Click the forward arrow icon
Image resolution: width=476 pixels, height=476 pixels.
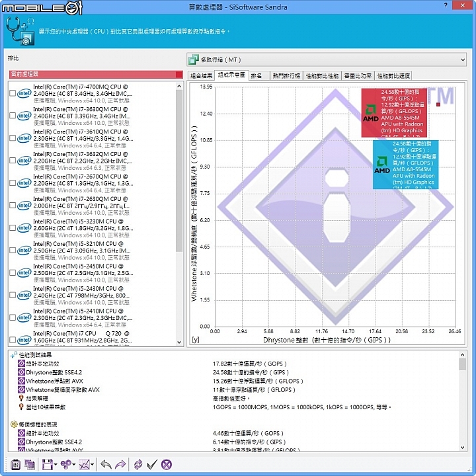coord(120,465)
